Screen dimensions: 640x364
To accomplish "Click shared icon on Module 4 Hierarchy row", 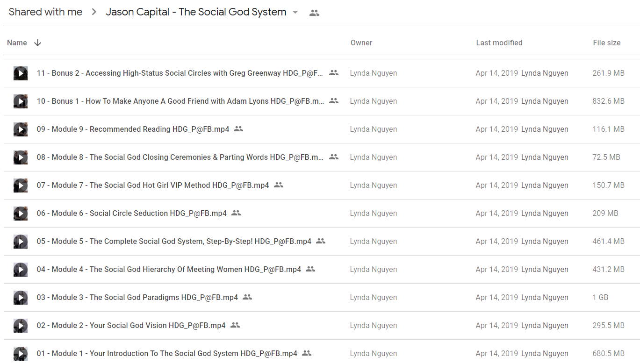I will [x=310, y=269].
